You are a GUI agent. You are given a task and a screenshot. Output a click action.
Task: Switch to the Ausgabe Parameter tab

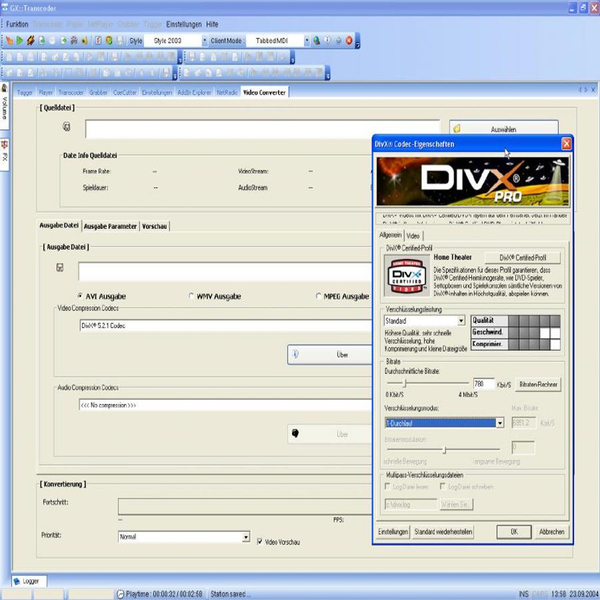pyautogui.click(x=110, y=226)
